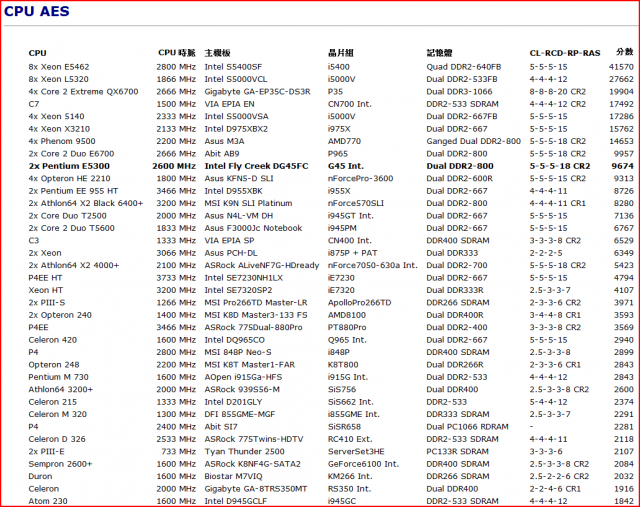Click MSI K9N SLI Platinum cell
The width and height of the screenshot is (640, 507).
[x=248, y=203]
